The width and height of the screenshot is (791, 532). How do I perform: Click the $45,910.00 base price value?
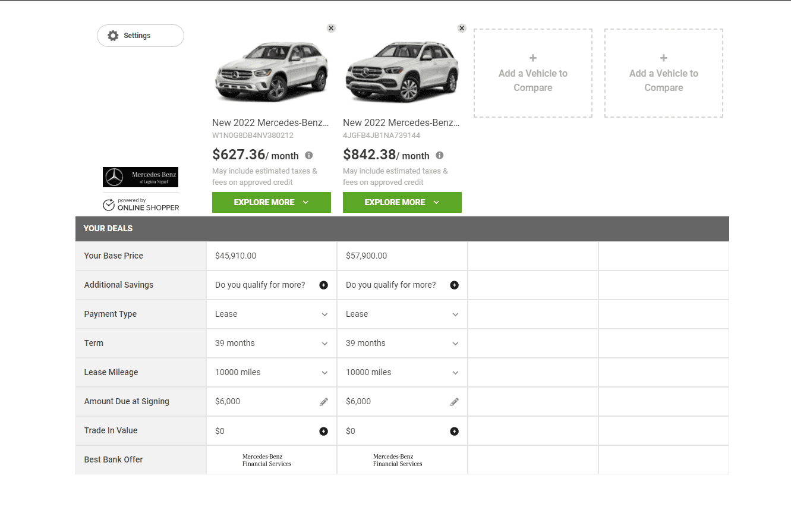[236, 256]
